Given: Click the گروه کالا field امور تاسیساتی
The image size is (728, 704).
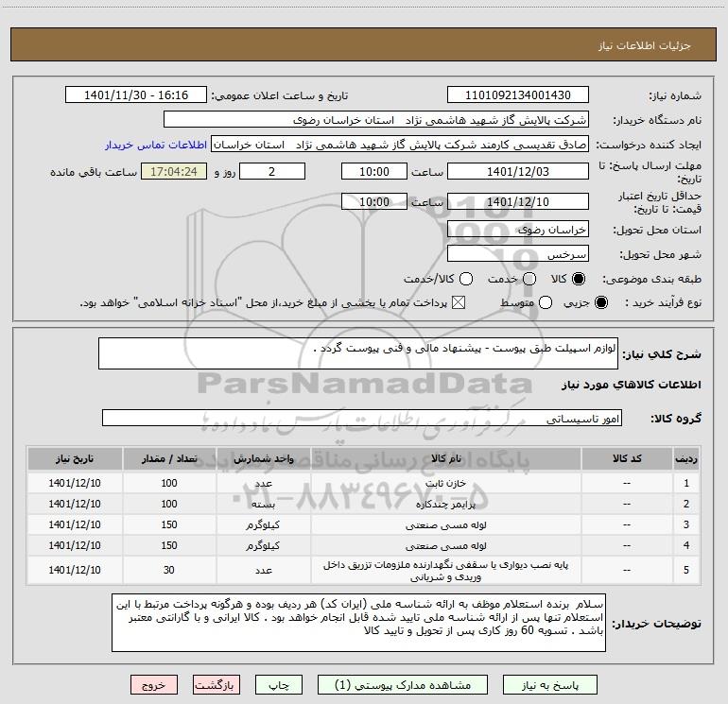Looking at the screenshot, I should click(362, 418).
